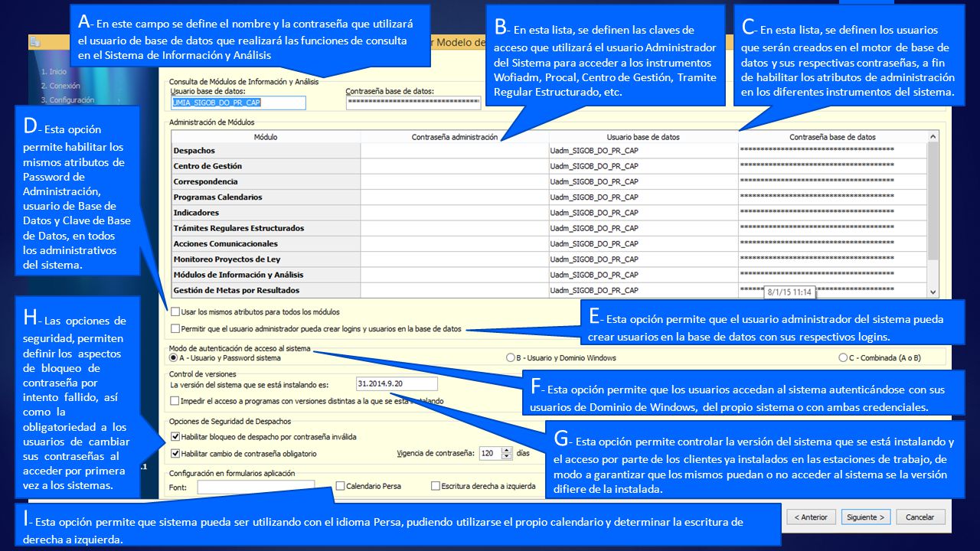Uncheck 'Habilitar cambio de contraseña obligatorio'

[x=175, y=454]
